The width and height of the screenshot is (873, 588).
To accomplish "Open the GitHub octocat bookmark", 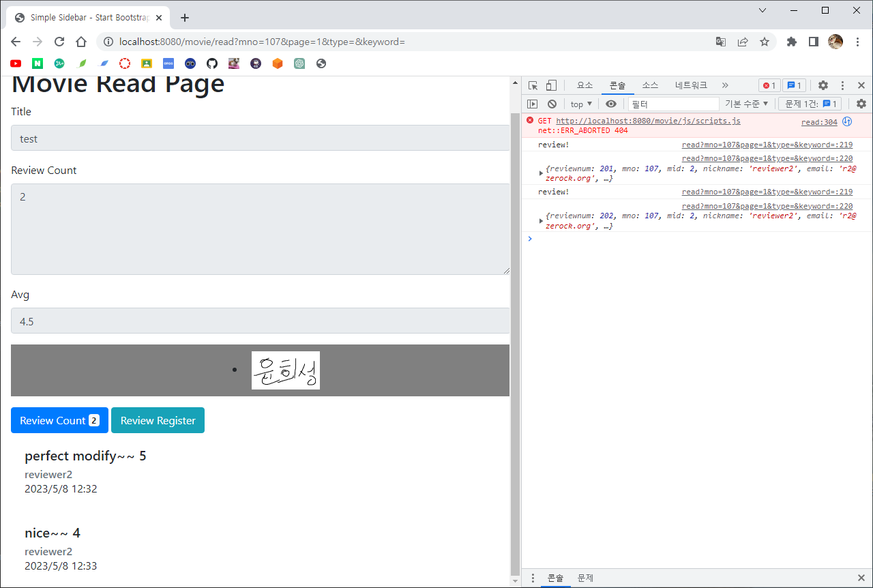I will [212, 63].
